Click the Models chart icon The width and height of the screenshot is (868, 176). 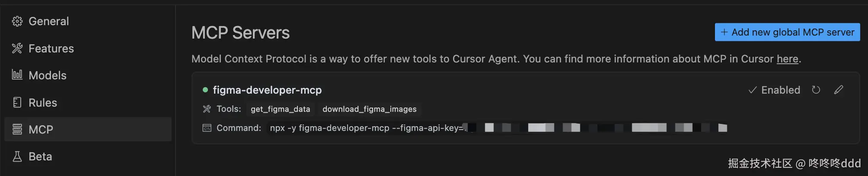[17, 75]
